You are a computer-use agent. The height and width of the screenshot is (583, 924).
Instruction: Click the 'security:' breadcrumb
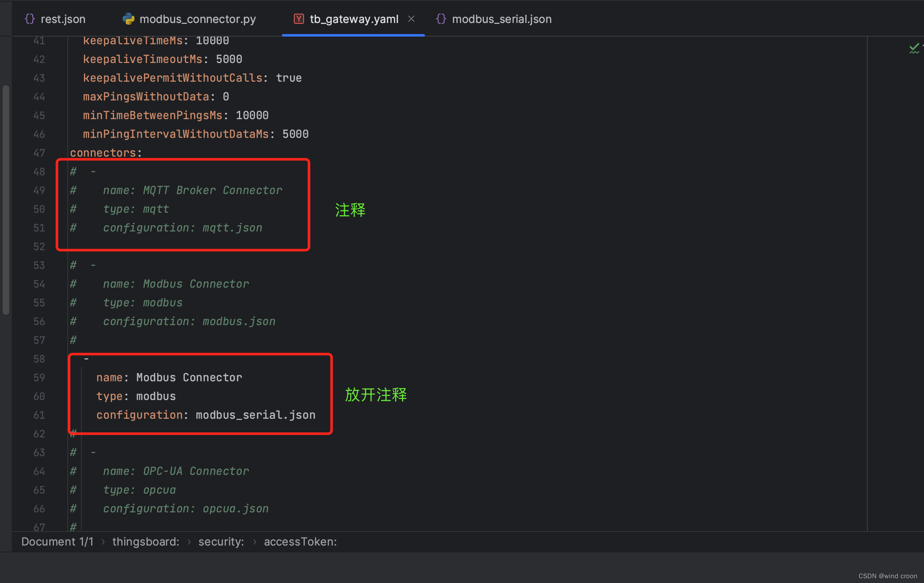point(221,542)
